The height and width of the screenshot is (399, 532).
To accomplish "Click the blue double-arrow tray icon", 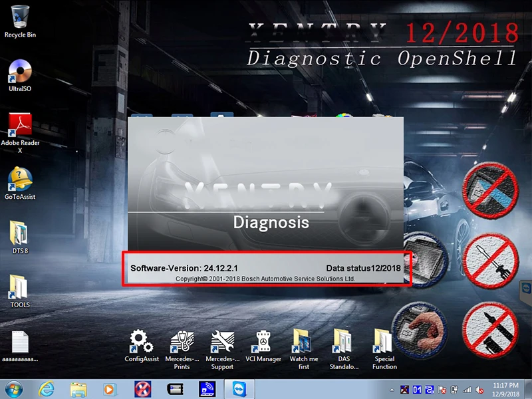I will click(430, 390).
